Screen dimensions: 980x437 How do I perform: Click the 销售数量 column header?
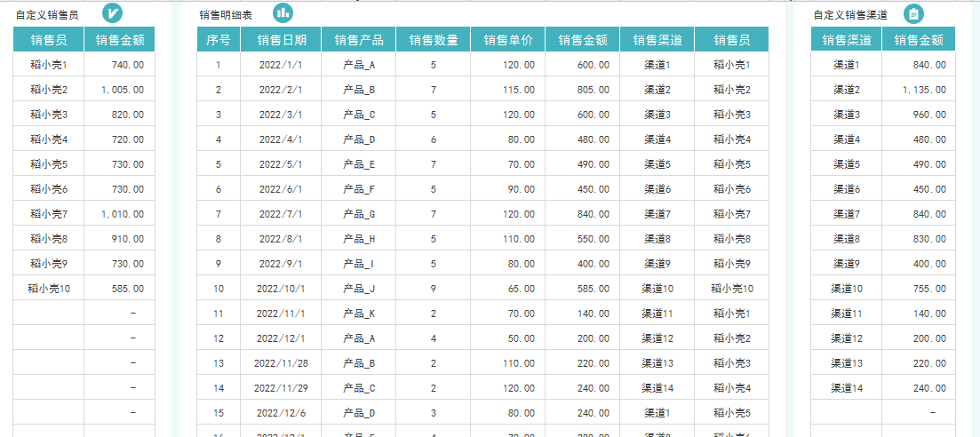(433, 39)
